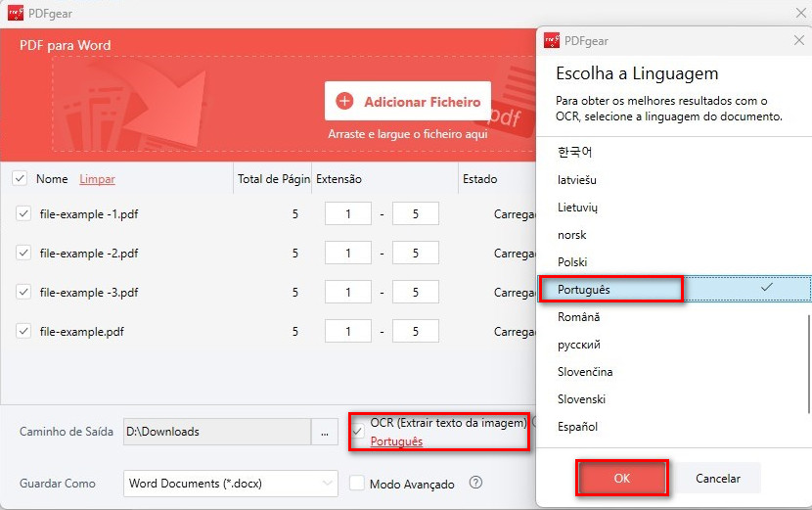Viewport: 812px width, 510px height.
Task: Close the Escolha a Linguagem dialog
Action: [798, 40]
